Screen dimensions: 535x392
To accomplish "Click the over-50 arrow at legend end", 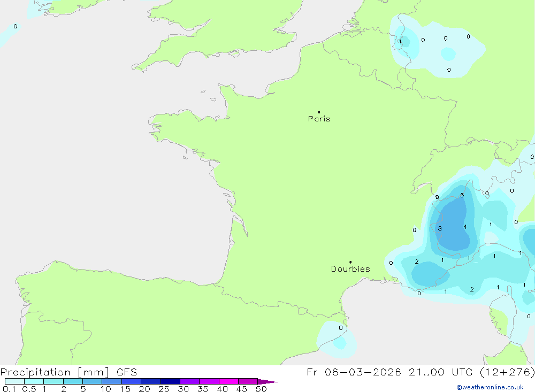I will 267,381.
